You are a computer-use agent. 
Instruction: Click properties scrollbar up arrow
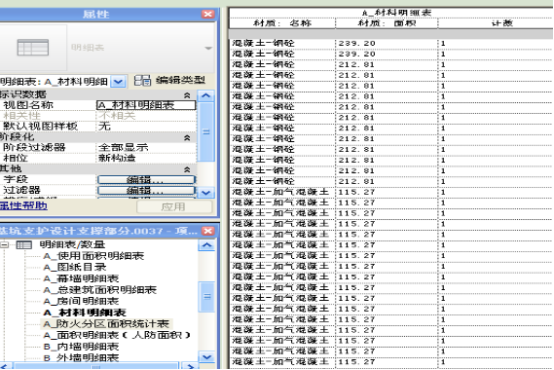coord(206,96)
